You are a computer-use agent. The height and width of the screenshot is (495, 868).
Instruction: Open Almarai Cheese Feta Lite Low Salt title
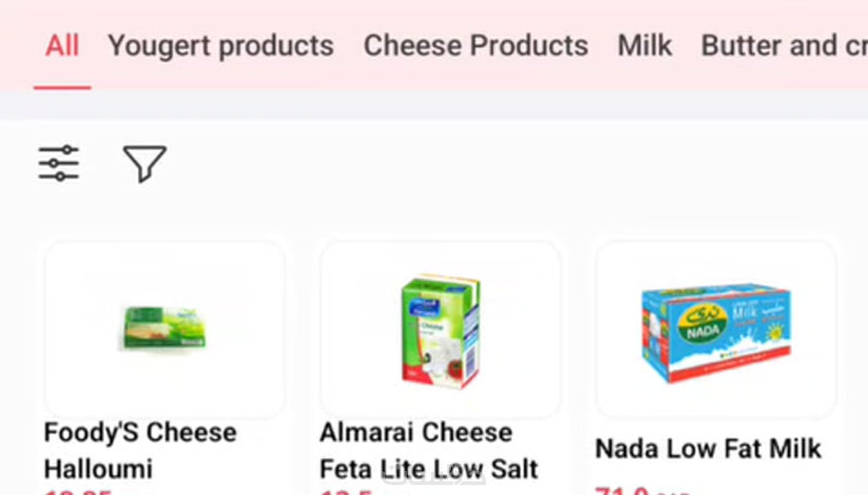pos(428,450)
